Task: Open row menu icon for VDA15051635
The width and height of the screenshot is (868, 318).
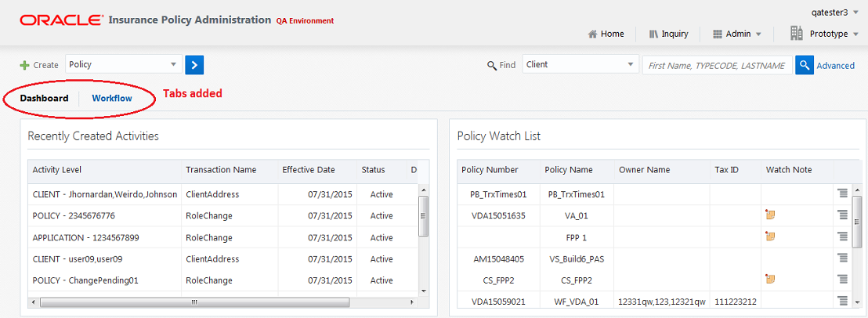Action: [842, 215]
